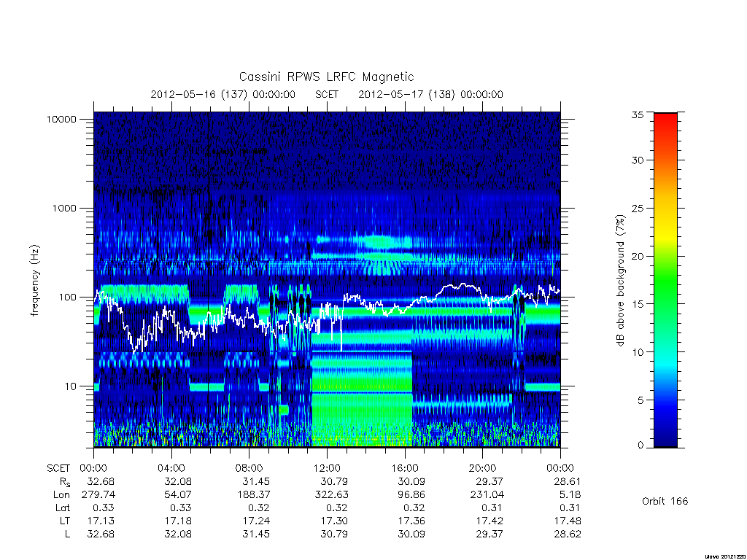Click the LT value 17.24

[x=256, y=521]
